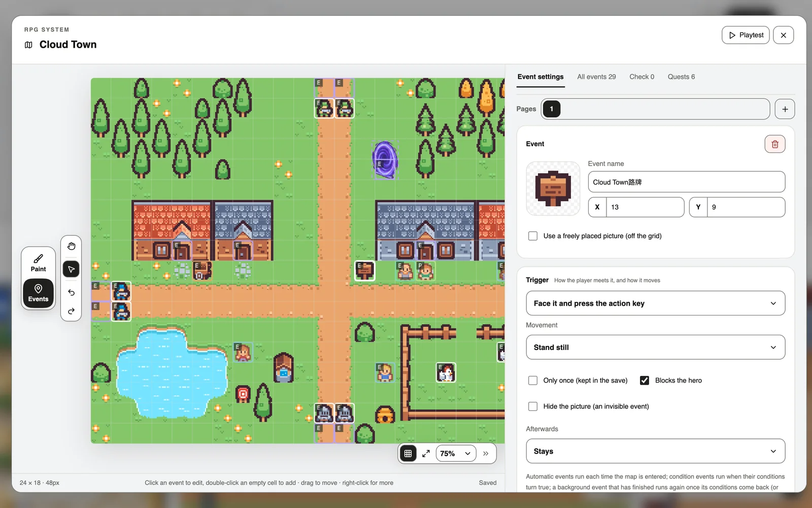
Task: Delete event with the trash icon
Action: [775, 144]
